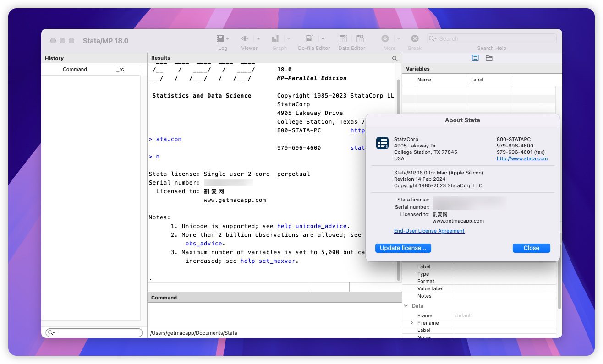Open the Do-file Editor icon
This screenshot has width=603, height=364.
[310, 39]
